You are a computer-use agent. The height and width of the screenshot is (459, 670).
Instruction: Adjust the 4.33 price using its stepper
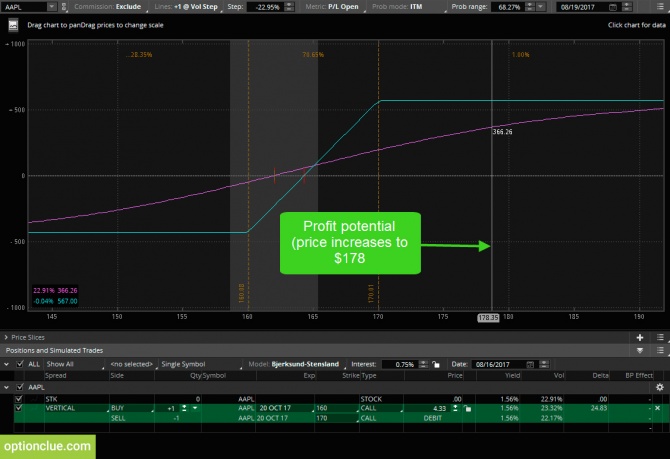(x=455, y=409)
